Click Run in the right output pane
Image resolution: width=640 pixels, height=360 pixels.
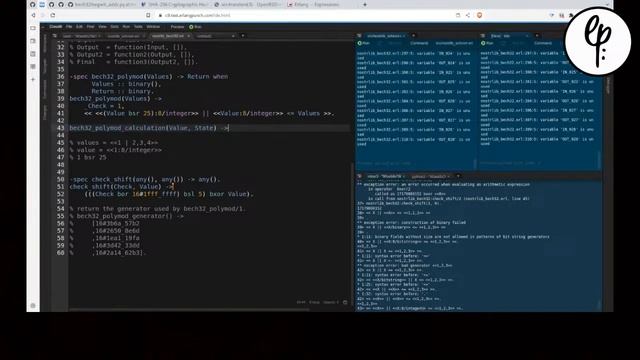coord(487,43)
